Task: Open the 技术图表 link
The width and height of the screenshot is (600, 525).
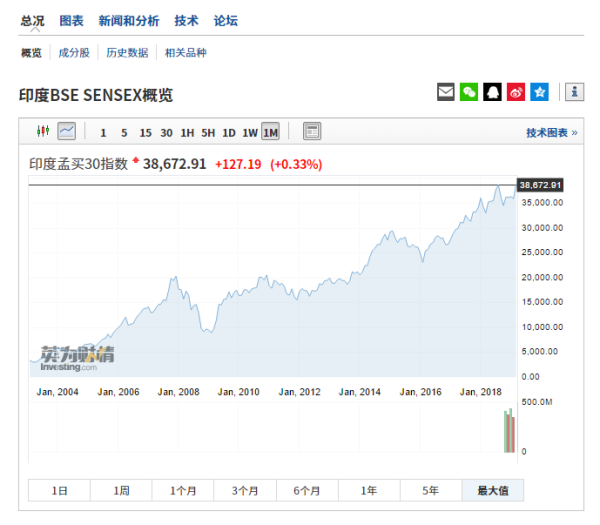Action: [551, 133]
